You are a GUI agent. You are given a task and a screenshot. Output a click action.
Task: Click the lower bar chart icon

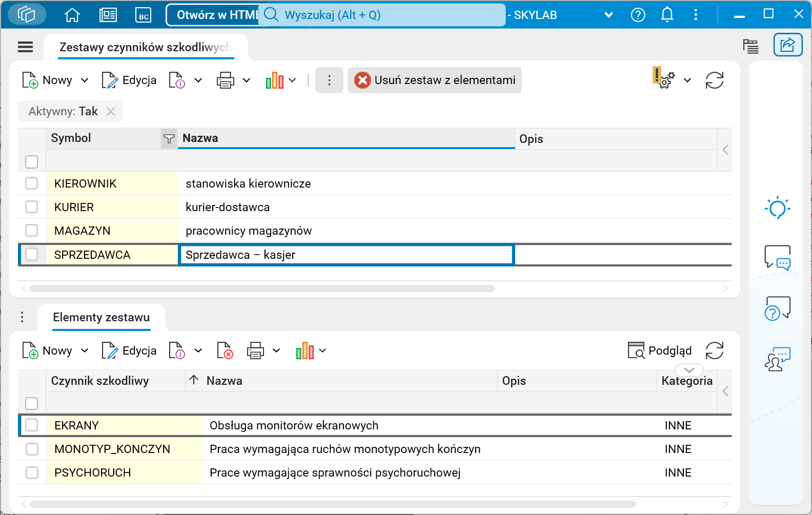[304, 351]
